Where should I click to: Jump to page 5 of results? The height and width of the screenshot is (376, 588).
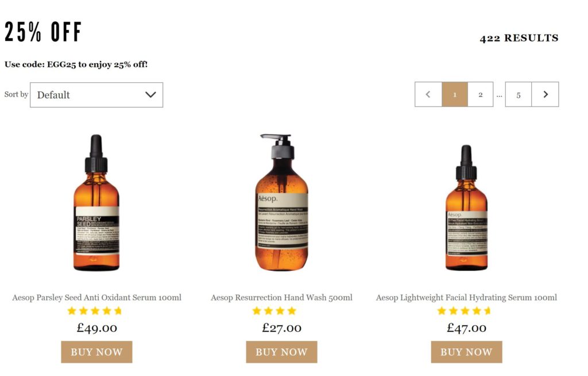[519, 95]
